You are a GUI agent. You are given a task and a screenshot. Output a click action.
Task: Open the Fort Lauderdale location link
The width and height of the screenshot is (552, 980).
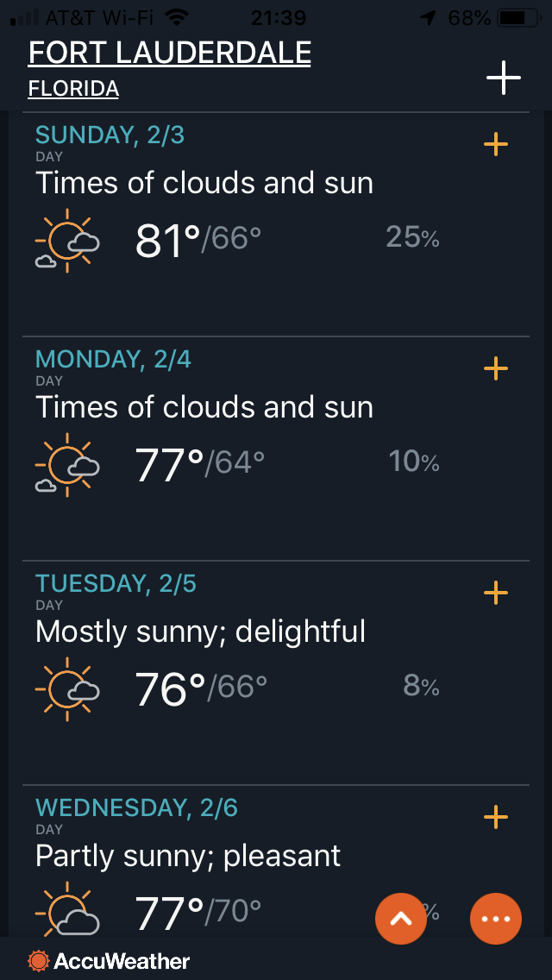tap(169, 53)
